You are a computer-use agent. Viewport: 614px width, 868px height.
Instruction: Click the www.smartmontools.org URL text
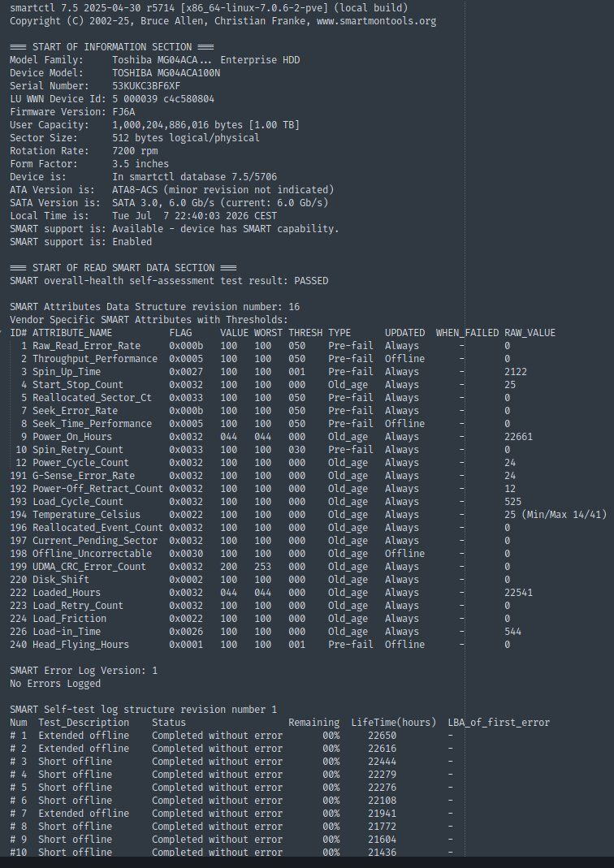click(376, 22)
